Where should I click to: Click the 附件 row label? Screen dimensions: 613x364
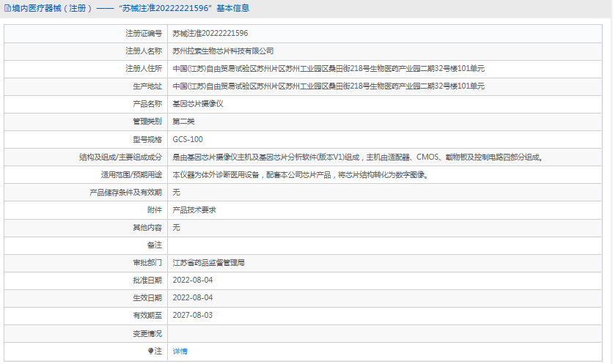pyautogui.click(x=155, y=209)
